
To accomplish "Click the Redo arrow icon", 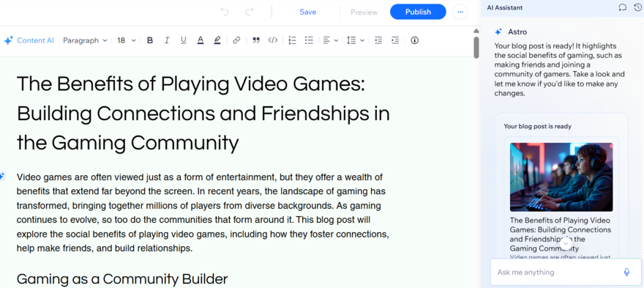I will pyautogui.click(x=250, y=12).
